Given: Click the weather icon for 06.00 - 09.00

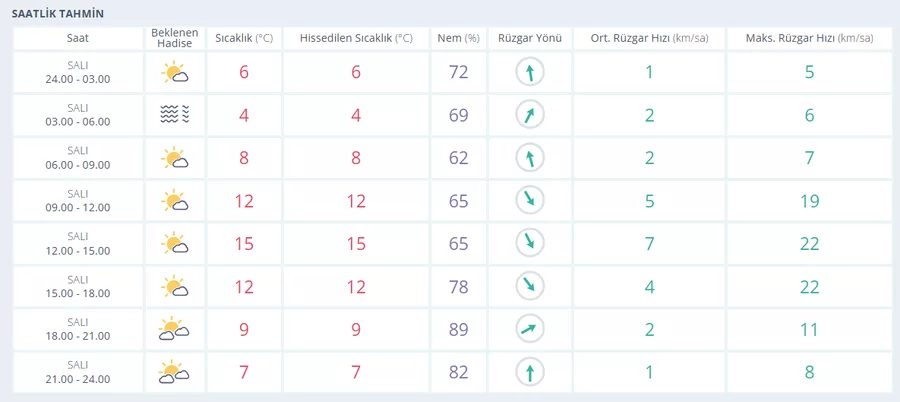Looking at the screenshot, I should pyautogui.click(x=174, y=158).
